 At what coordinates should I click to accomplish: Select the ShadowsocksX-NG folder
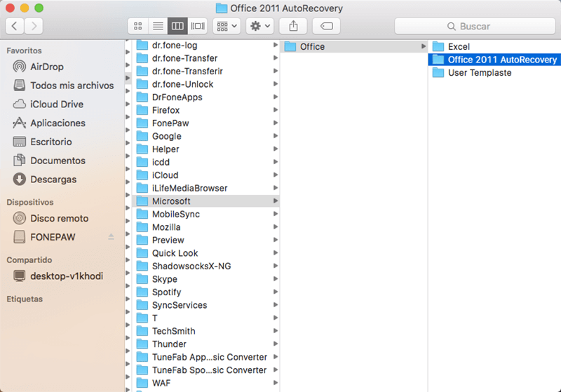[x=205, y=266]
